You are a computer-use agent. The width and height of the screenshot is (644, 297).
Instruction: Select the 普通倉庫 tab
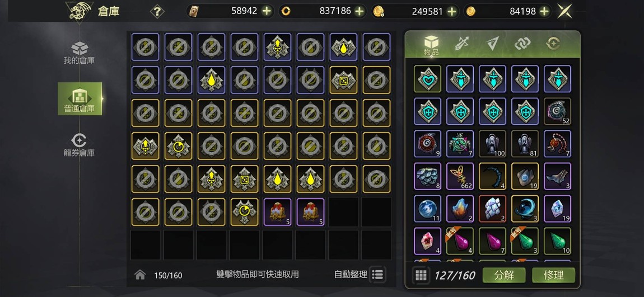80,98
